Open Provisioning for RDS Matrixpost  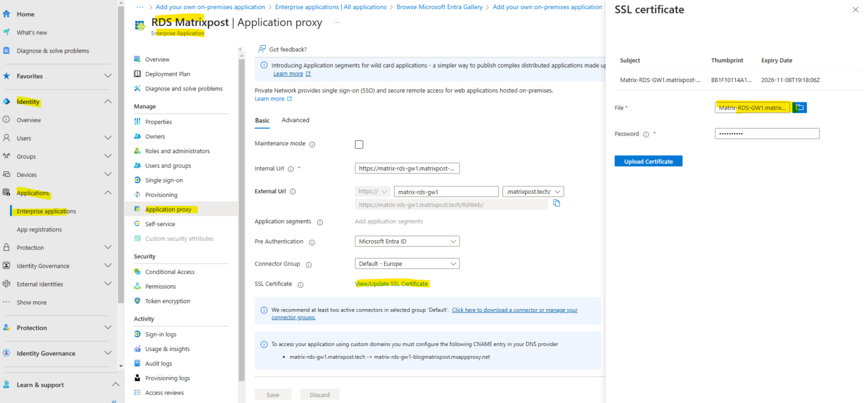coord(162,194)
